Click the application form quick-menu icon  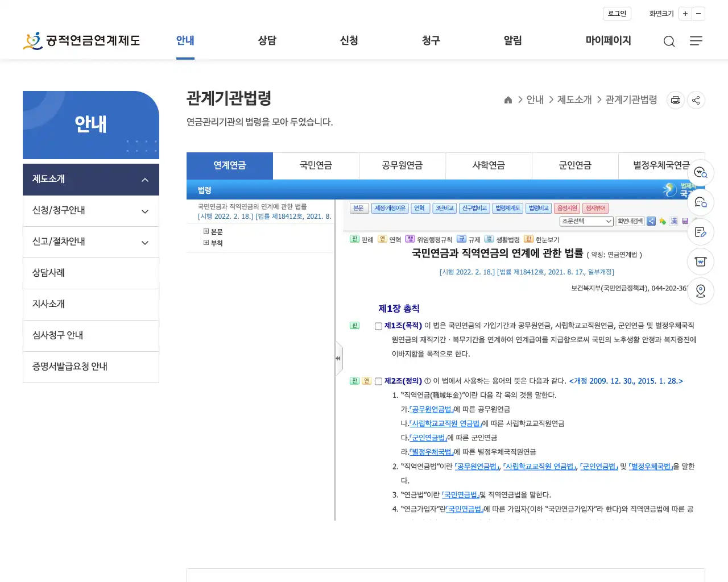pyautogui.click(x=700, y=232)
